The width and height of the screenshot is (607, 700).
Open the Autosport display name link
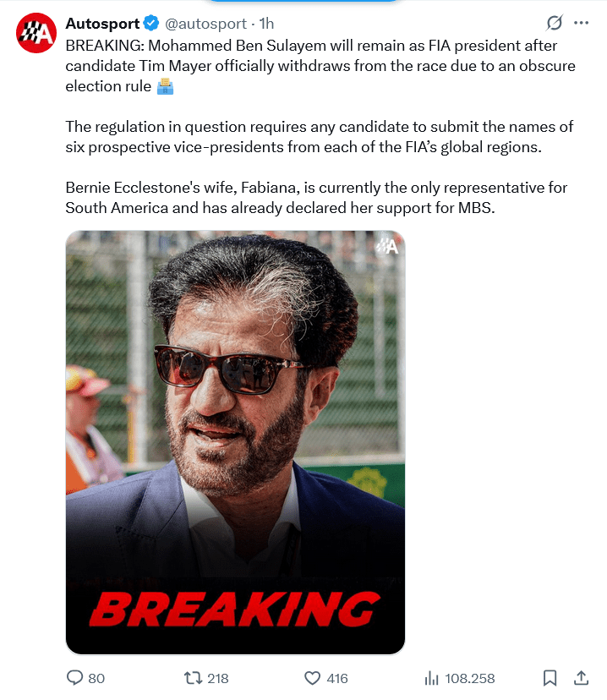coord(102,23)
